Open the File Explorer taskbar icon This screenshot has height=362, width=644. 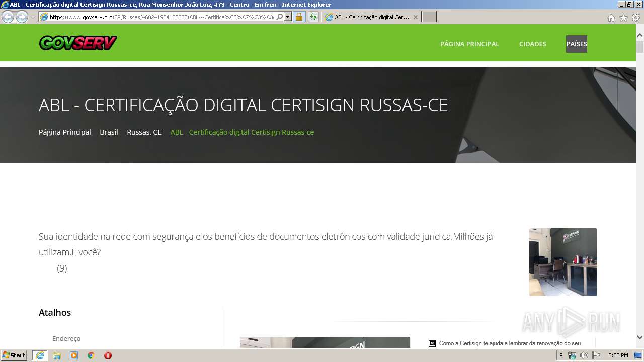[x=57, y=355]
